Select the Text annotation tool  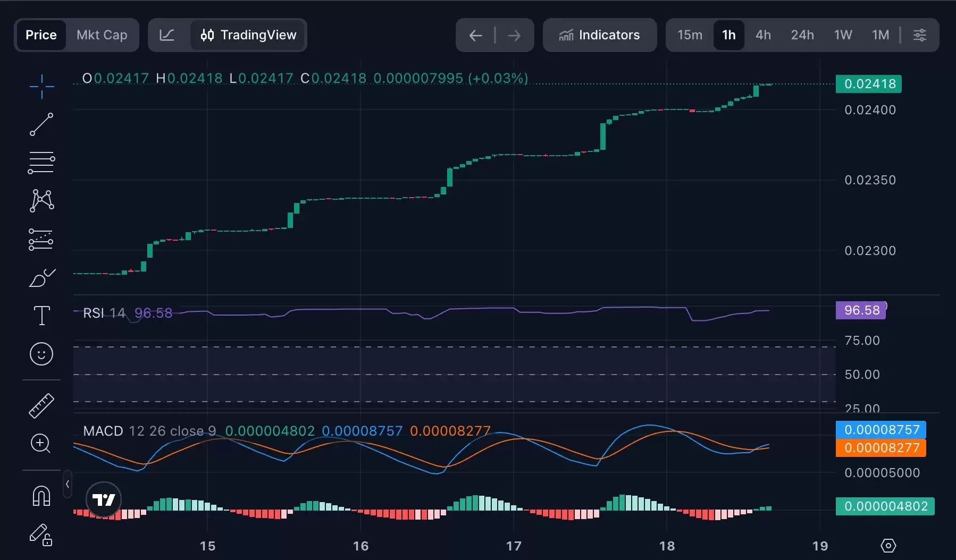coord(41,316)
